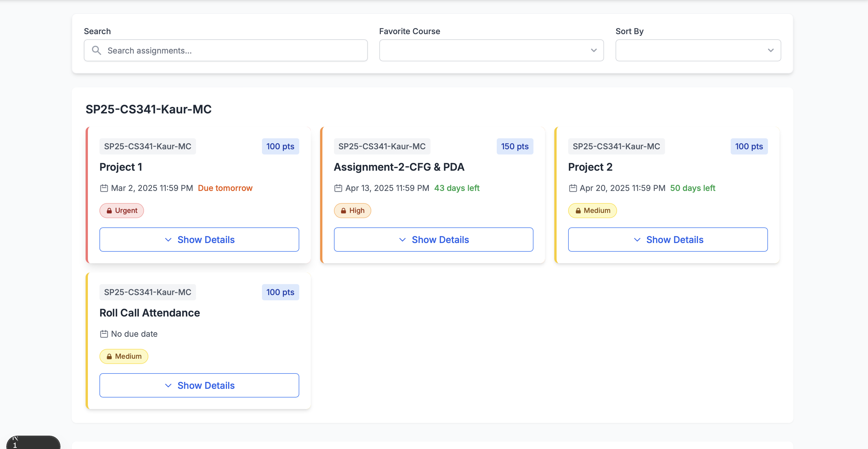The height and width of the screenshot is (449, 868).
Task: Click calendar icon on Project 1 card
Action: point(104,188)
